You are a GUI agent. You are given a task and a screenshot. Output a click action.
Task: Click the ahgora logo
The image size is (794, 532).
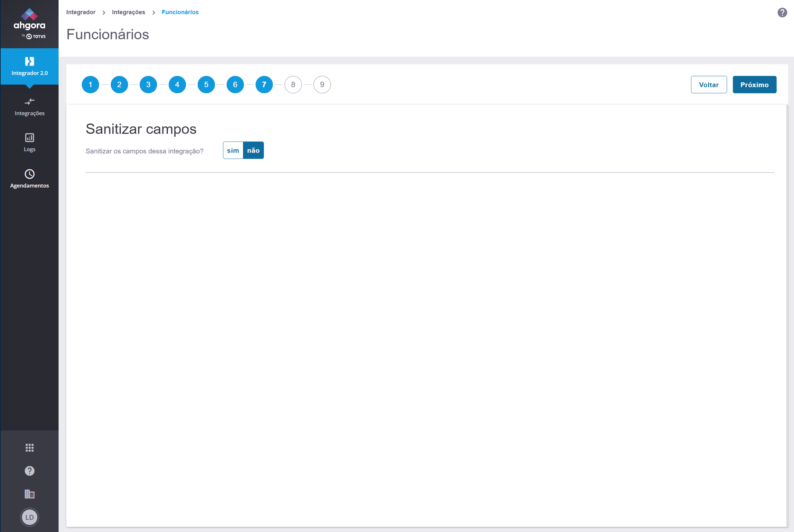(x=30, y=24)
